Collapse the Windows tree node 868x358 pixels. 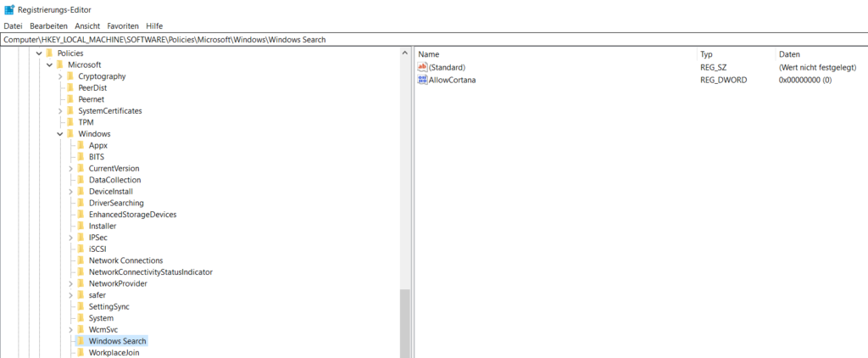tap(60, 134)
